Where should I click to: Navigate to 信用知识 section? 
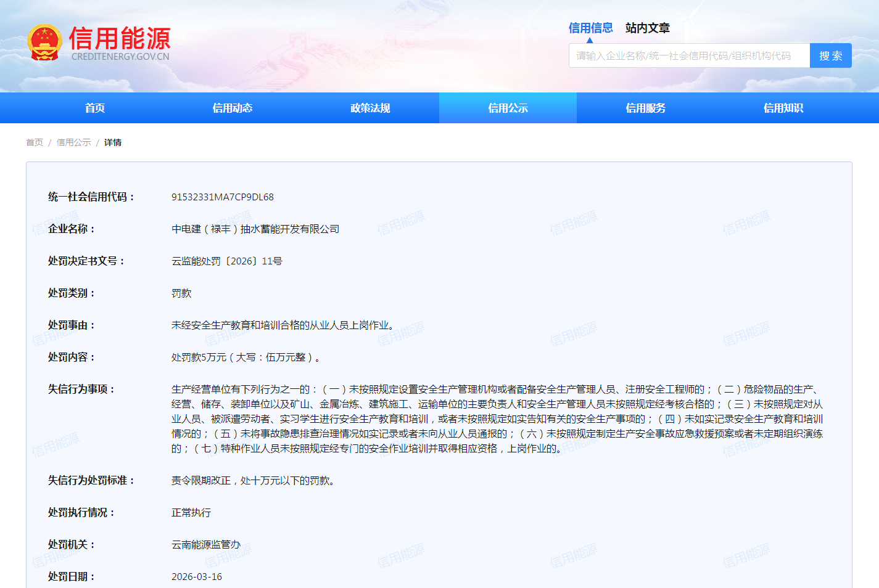coord(783,108)
